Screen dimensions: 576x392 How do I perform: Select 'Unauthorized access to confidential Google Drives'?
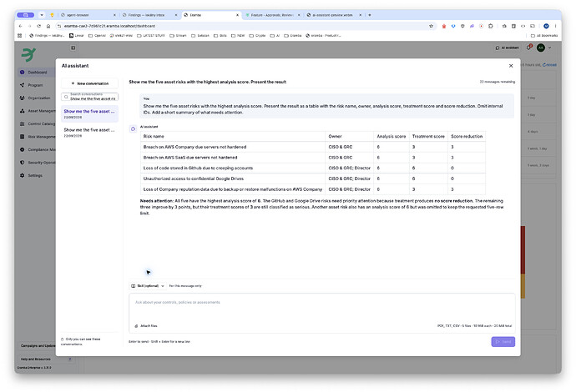(x=194, y=178)
